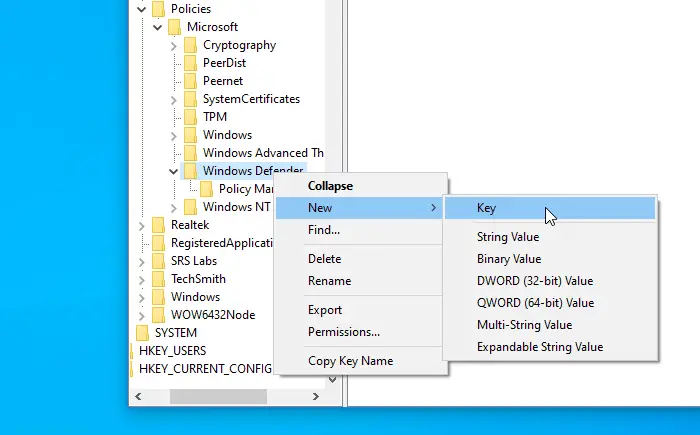
Task: Choose Key from the New submenu
Action: (x=550, y=208)
